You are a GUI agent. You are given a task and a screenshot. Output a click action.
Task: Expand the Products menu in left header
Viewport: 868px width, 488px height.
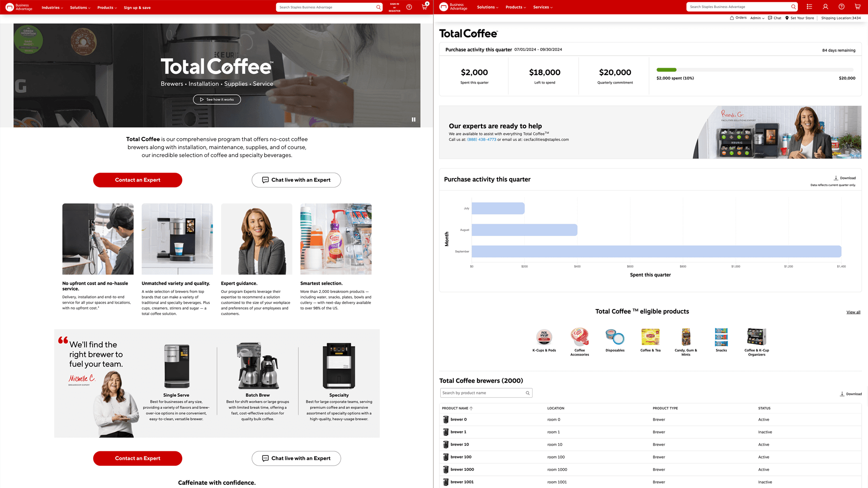coord(107,8)
